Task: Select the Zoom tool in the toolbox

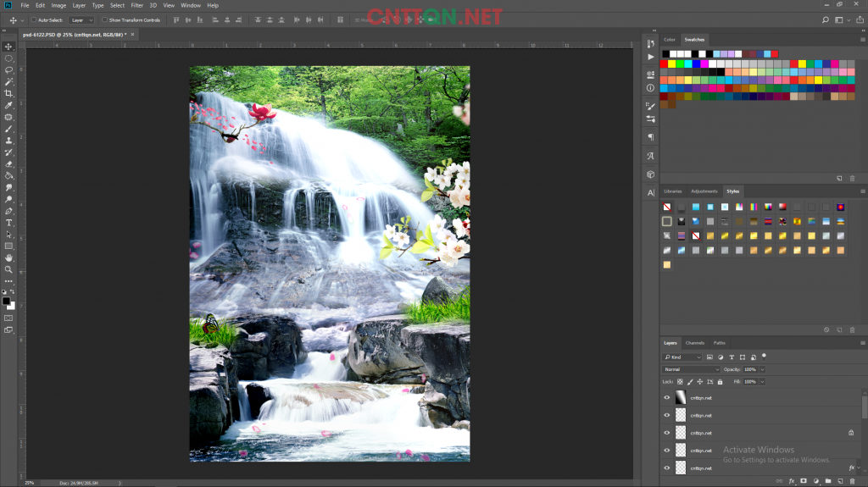Action: click(8, 270)
